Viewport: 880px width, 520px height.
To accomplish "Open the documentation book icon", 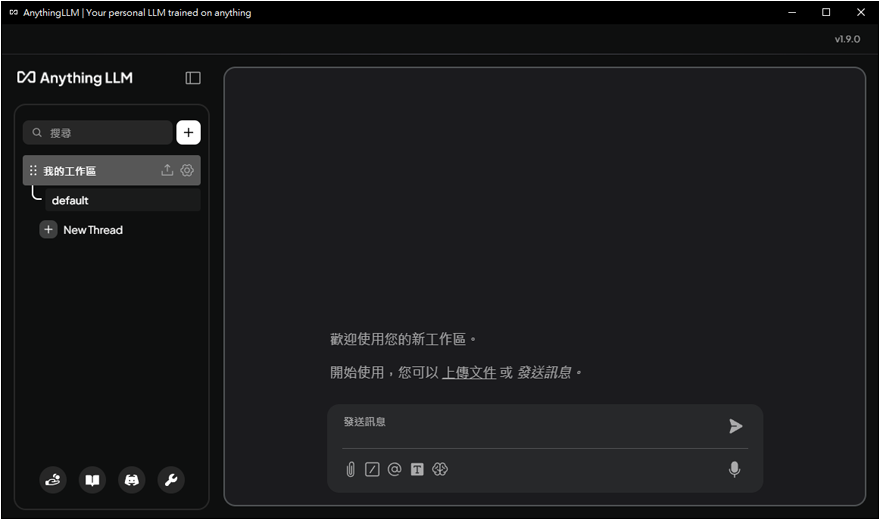I will [x=92, y=480].
